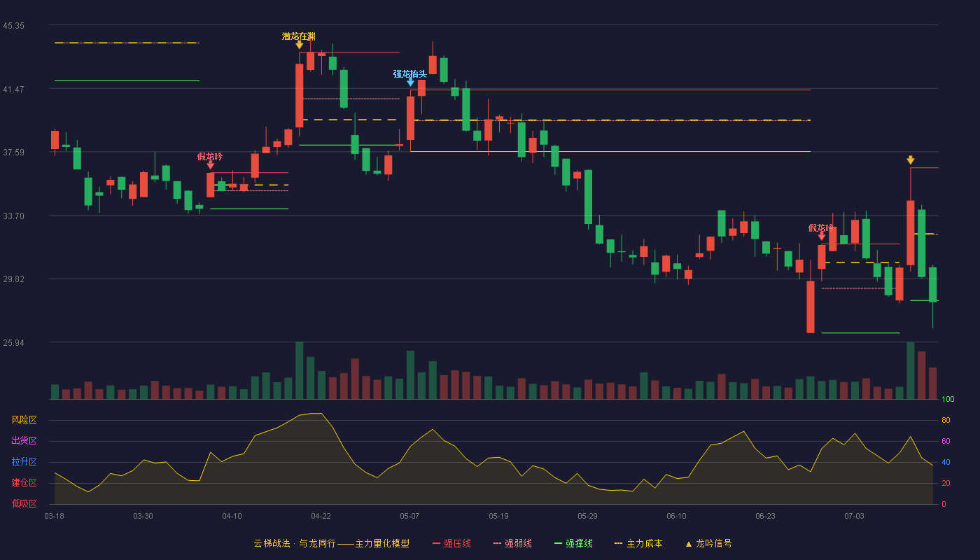Click the 33.70 price axis label
Screen dimensions: 980x560
click(13, 216)
